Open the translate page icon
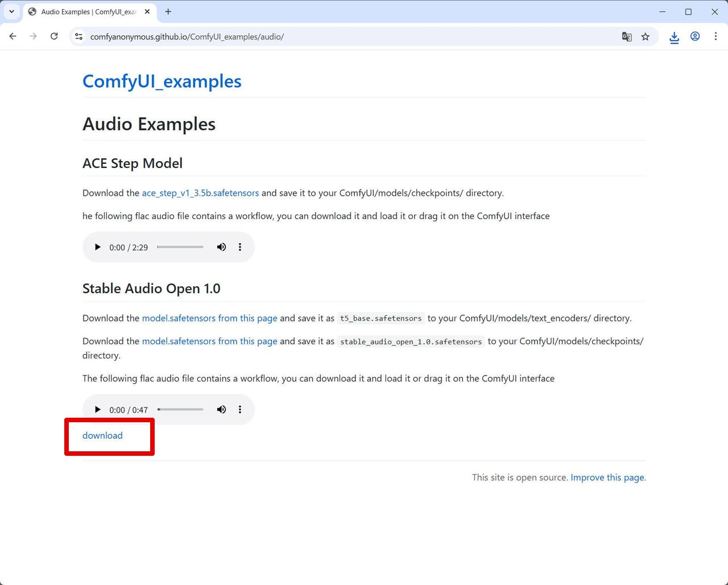This screenshot has height=585, width=728. 627,36
